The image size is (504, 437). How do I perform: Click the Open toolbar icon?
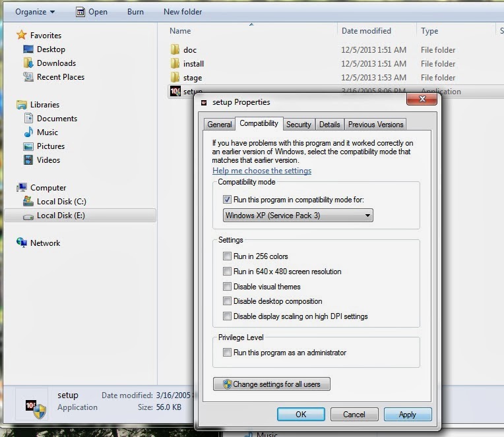click(80, 12)
